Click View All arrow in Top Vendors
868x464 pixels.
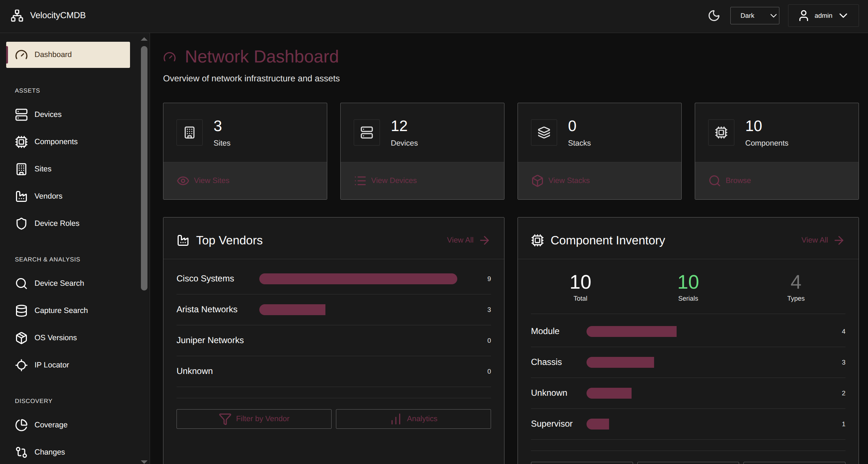tap(484, 240)
